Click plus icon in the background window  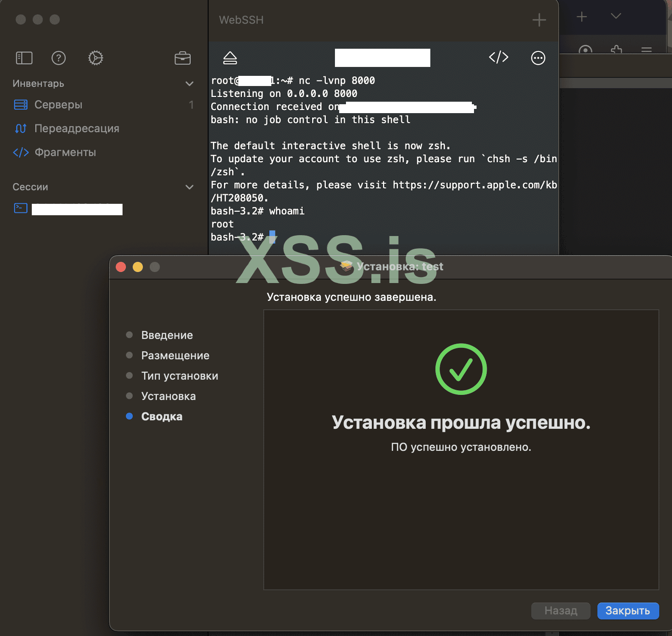coord(582,17)
